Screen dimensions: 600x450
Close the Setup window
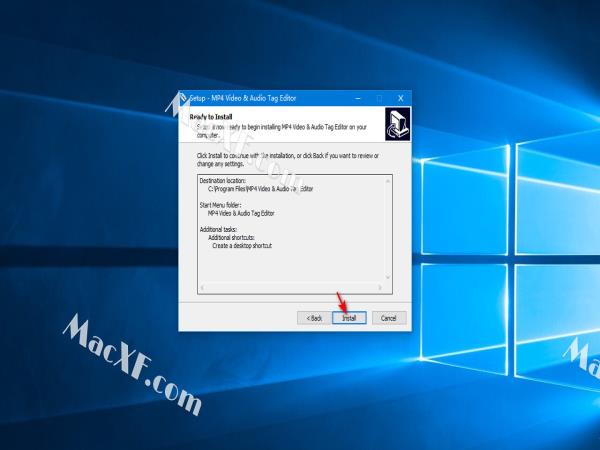(400, 98)
